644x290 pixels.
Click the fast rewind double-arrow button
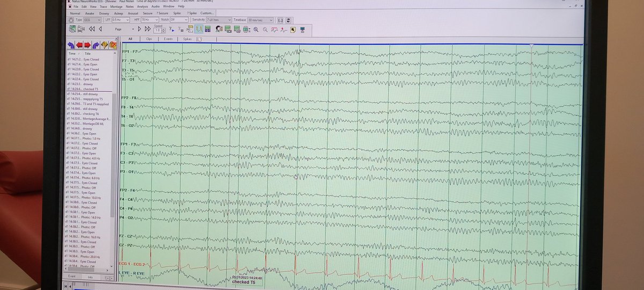coord(92,29)
